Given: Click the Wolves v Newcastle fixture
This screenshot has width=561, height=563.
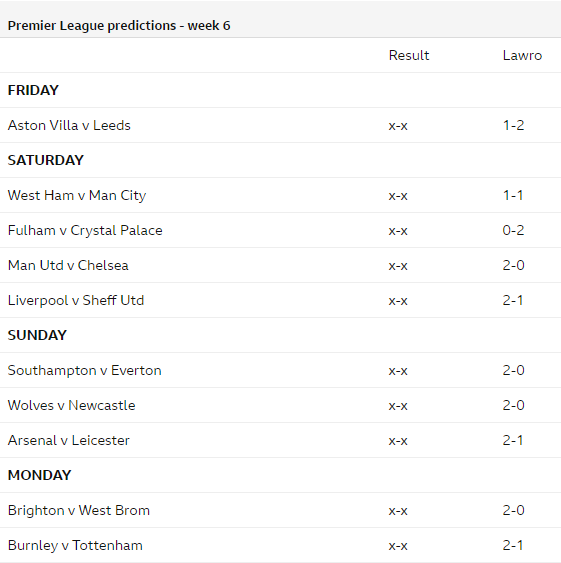Looking at the screenshot, I should pyautogui.click(x=71, y=405).
